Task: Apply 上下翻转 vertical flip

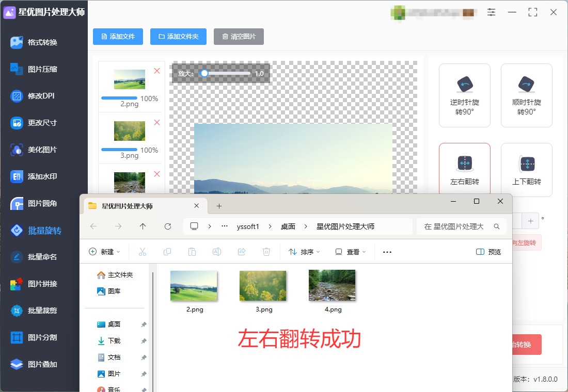Action: coord(526,170)
